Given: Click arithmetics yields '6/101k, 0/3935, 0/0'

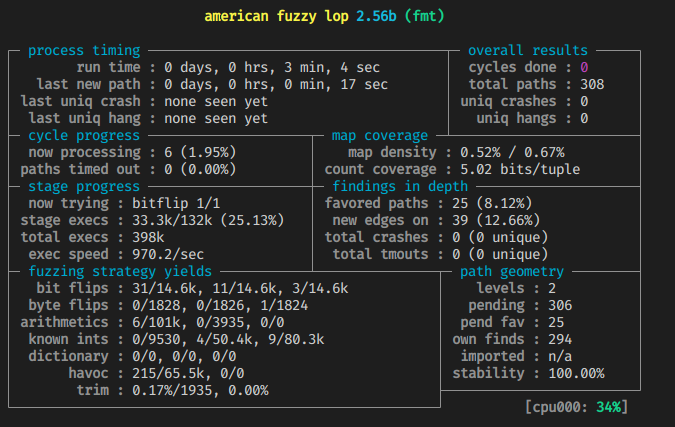Looking at the screenshot, I should click(x=208, y=322).
